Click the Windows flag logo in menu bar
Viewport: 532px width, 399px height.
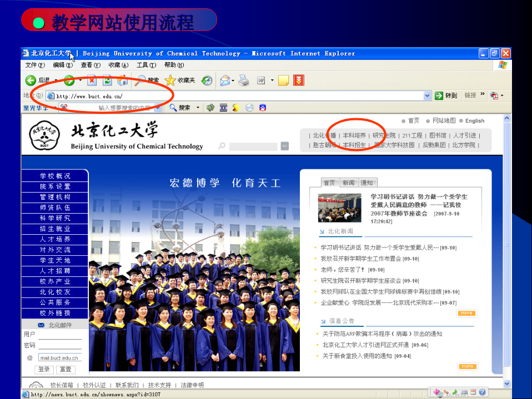coord(503,65)
